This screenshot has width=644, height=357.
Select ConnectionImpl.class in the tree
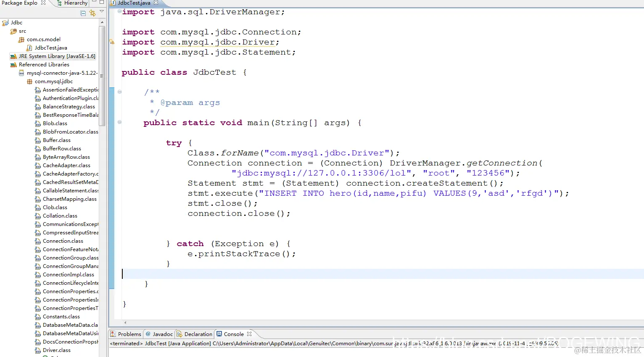(x=69, y=275)
